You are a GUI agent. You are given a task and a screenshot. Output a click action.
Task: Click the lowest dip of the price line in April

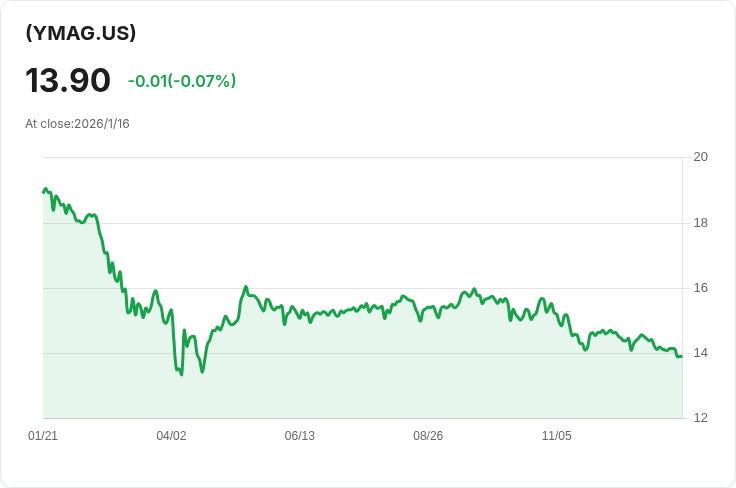pos(181,374)
